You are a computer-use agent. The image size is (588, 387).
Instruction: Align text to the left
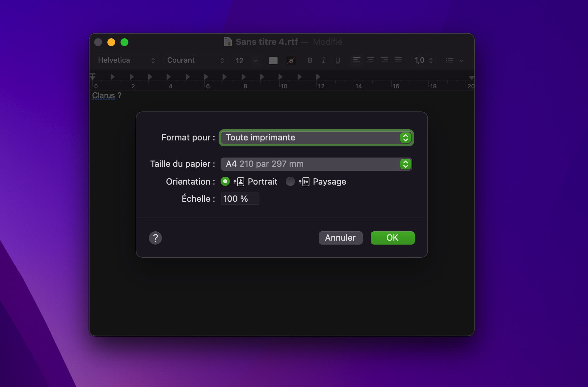coord(357,60)
